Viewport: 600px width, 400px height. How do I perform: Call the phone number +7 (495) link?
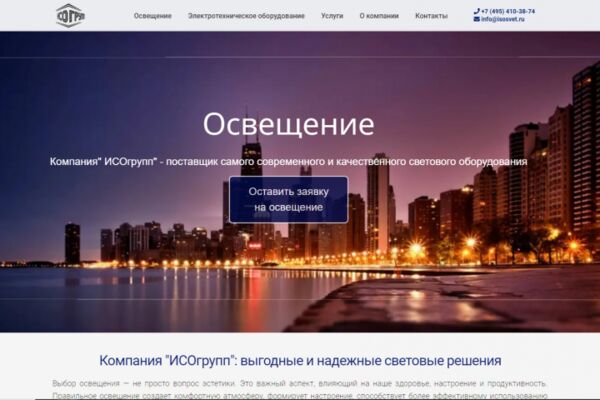[x=508, y=11]
